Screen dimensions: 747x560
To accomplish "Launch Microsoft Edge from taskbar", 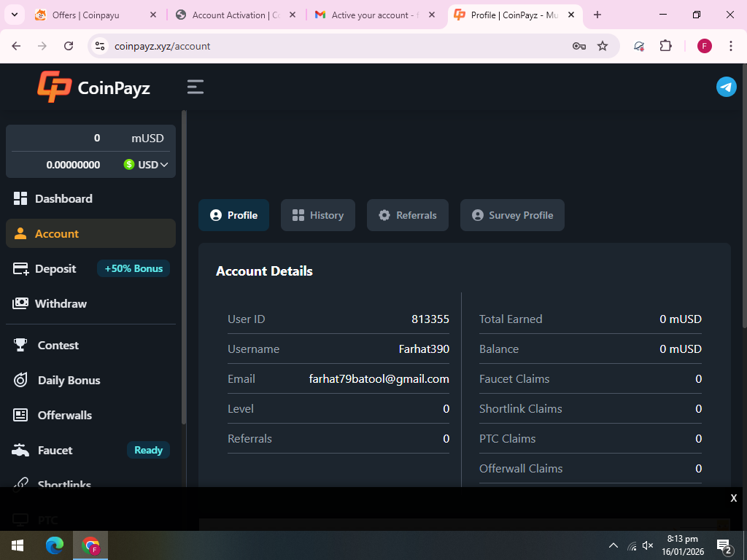I will 55,545.
